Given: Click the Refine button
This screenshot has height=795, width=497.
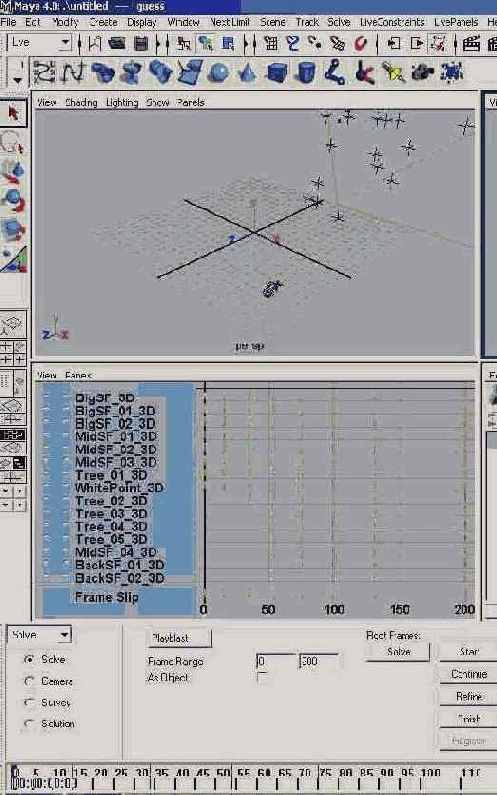Looking at the screenshot, I should tap(469, 697).
